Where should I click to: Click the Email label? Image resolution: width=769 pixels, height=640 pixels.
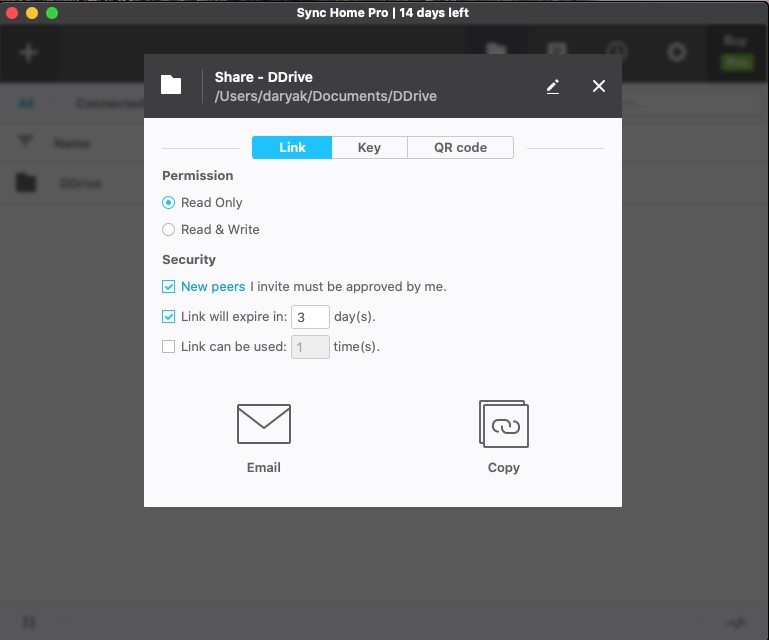(x=264, y=467)
